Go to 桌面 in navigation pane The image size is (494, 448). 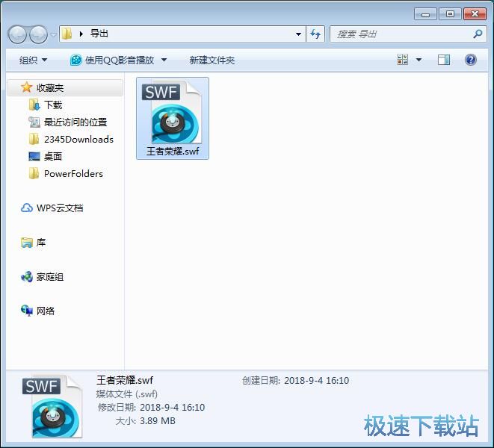pos(53,156)
